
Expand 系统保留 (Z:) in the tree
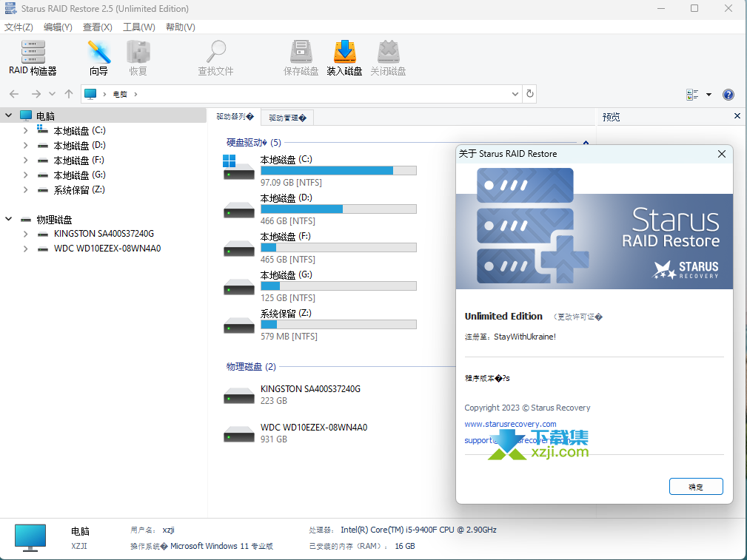pyautogui.click(x=26, y=189)
